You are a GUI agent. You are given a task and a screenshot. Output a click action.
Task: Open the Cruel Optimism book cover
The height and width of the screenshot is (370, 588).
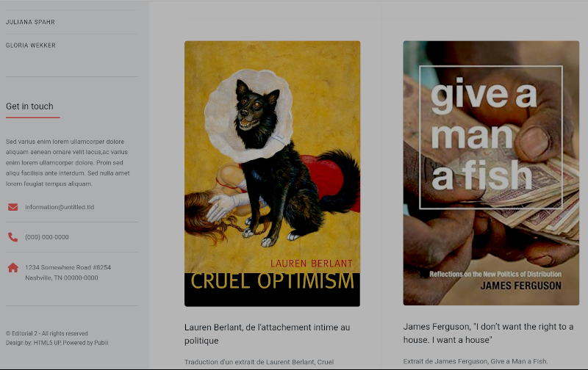pyautogui.click(x=272, y=174)
